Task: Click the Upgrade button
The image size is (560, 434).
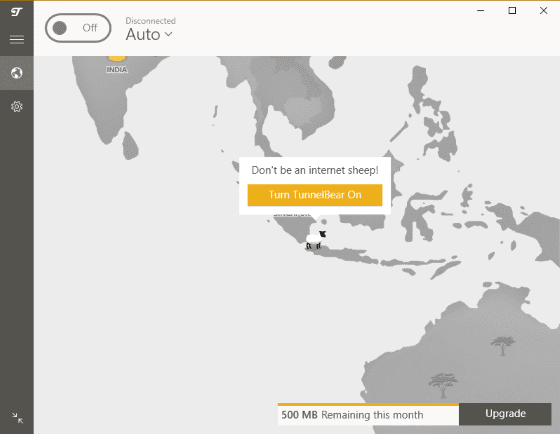Action: click(505, 414)
